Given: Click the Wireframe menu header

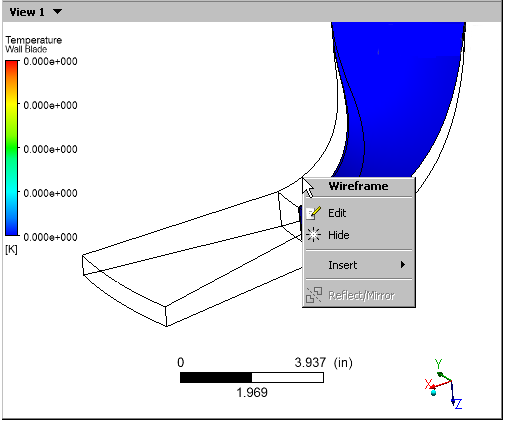Looking at the screenshot, I should [358, 186].
